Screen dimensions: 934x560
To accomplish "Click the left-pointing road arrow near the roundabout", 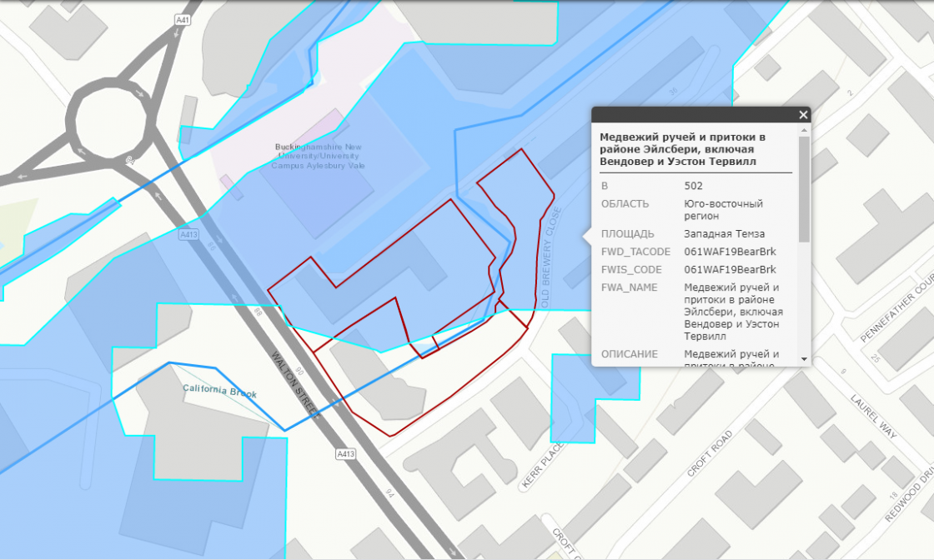I will click(x=23, y=176).
